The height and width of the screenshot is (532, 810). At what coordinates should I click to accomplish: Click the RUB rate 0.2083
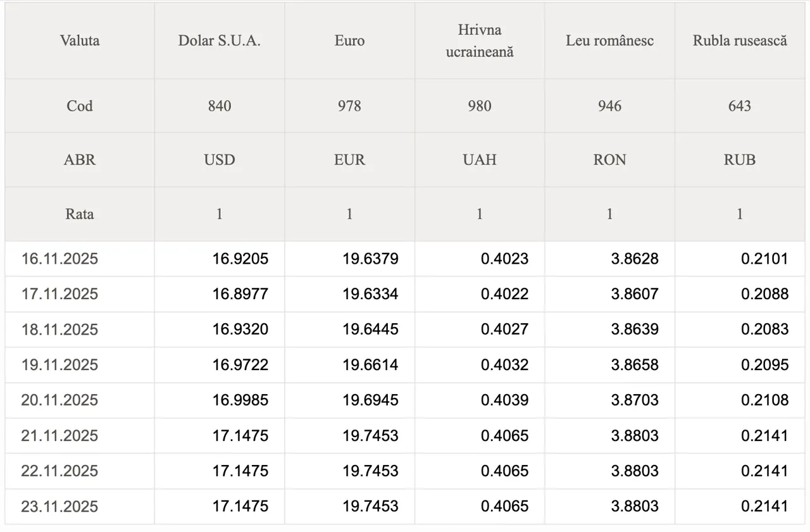(765, 330)
